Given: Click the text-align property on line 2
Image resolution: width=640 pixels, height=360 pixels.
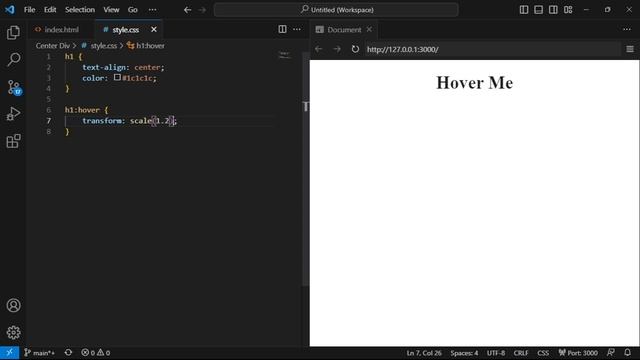Looking at the screenshot, I should click(x=105, y=67).
